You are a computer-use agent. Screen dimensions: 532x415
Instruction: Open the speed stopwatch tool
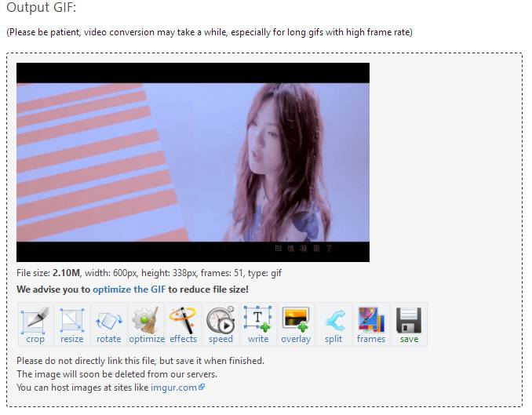click(x=220, y=325)
